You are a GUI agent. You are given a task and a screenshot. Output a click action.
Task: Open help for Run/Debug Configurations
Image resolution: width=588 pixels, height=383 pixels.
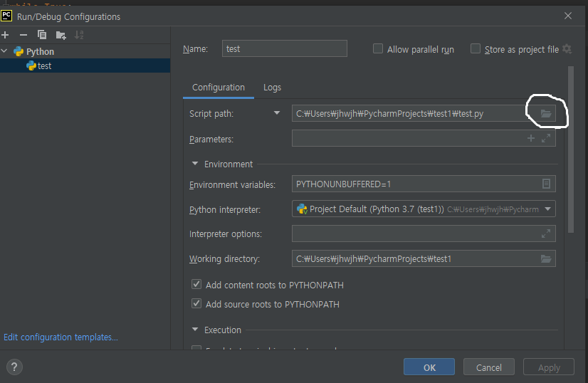point(14,367)
